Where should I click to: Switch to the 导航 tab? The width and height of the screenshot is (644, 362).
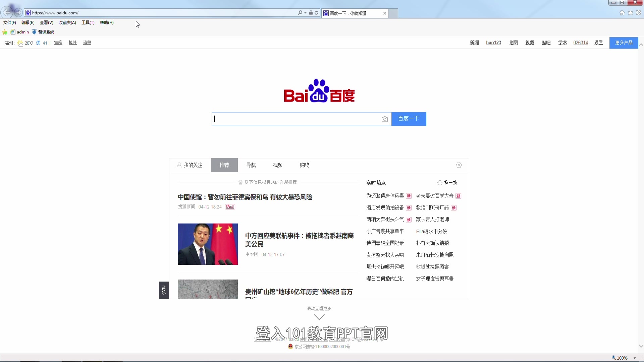click(x=251, y=165)
